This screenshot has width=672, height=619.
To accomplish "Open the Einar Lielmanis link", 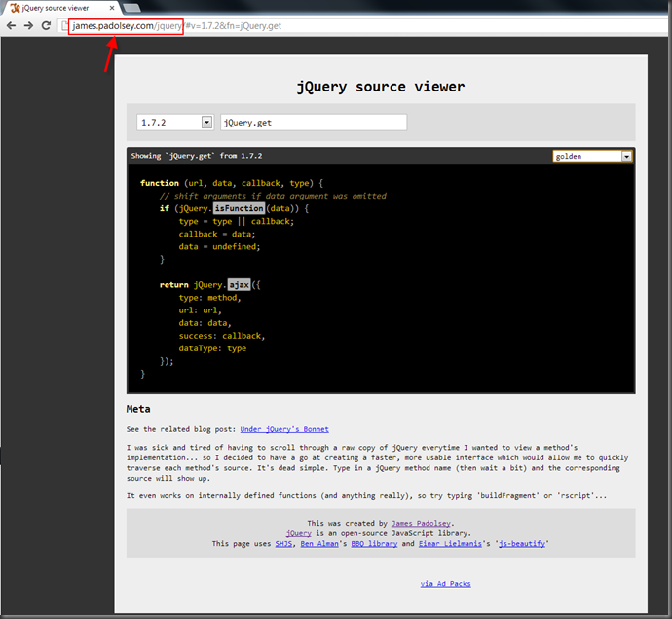I will [450, 544].
